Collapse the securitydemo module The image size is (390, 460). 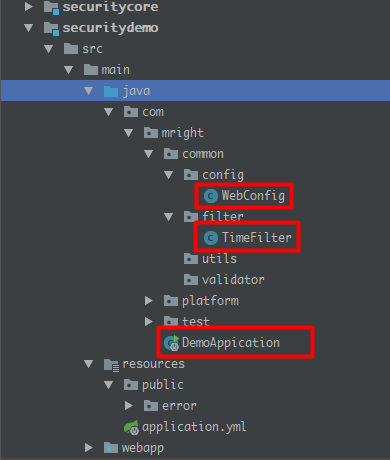click(x=29, y=28)
